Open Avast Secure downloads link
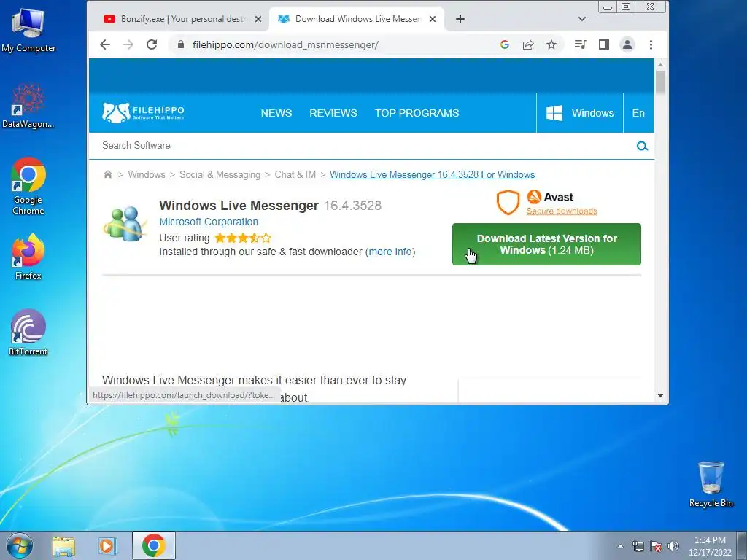 561,211
